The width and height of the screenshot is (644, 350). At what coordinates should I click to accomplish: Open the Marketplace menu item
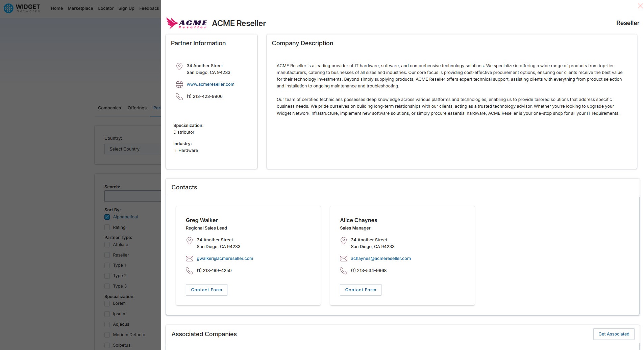80,8
